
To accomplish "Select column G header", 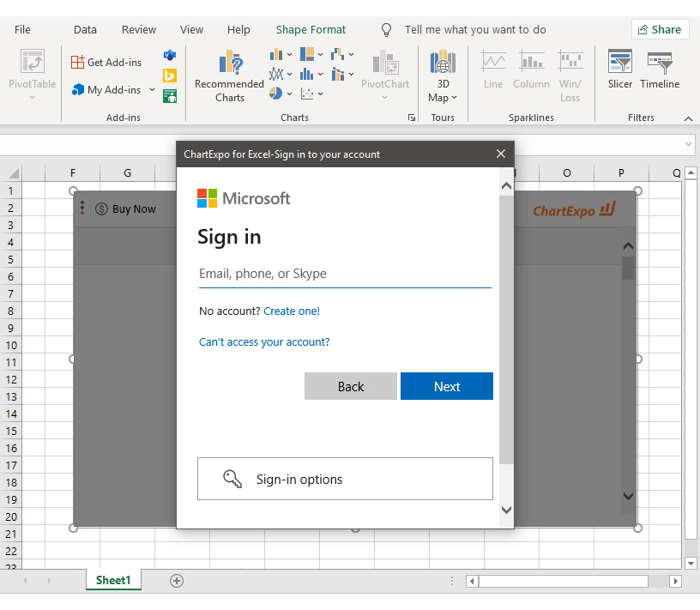I will coord(127,172).
